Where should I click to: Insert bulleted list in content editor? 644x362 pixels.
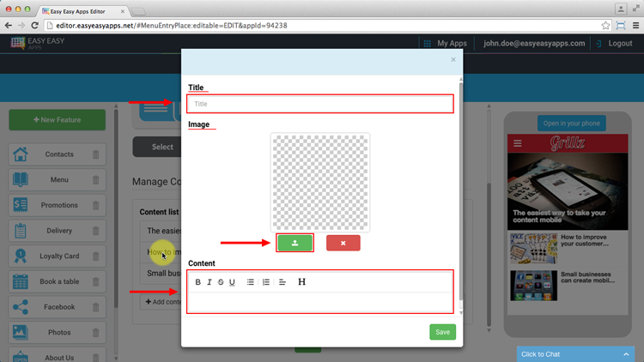click(250, 282)
